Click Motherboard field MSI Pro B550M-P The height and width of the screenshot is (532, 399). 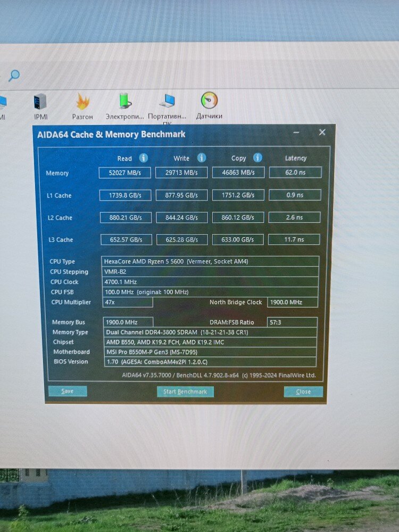(210, 352)
